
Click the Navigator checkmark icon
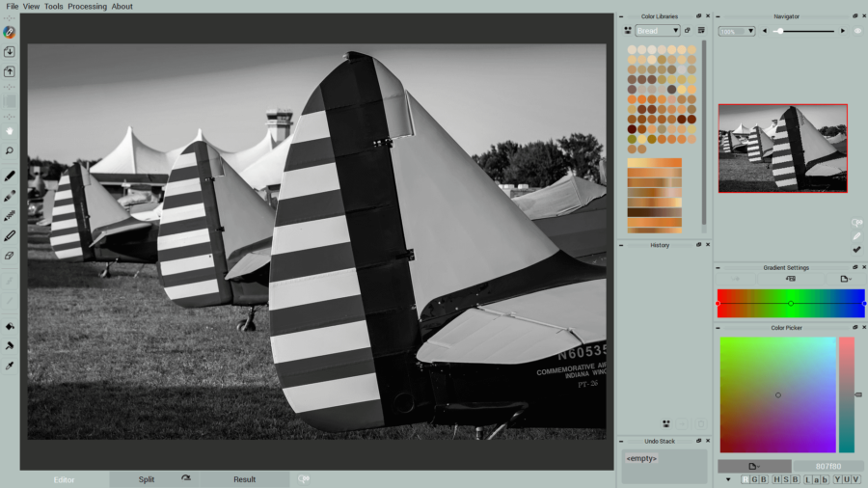pyautogui.click(x=857, y=250)
